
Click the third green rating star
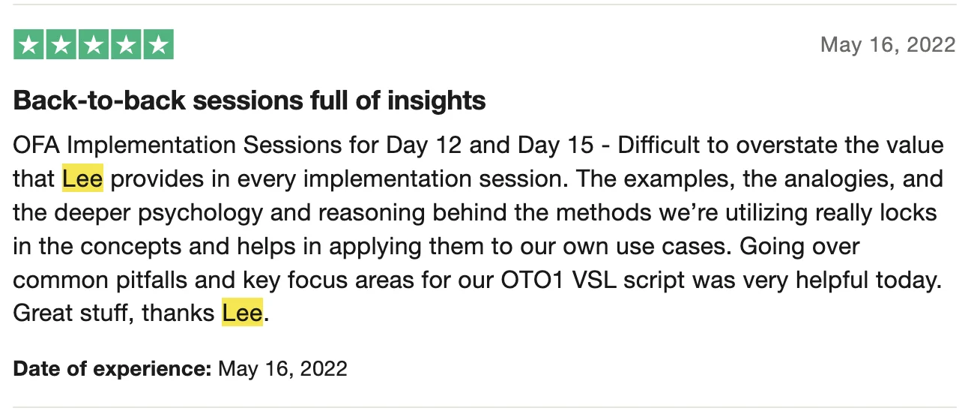point(94,45)
